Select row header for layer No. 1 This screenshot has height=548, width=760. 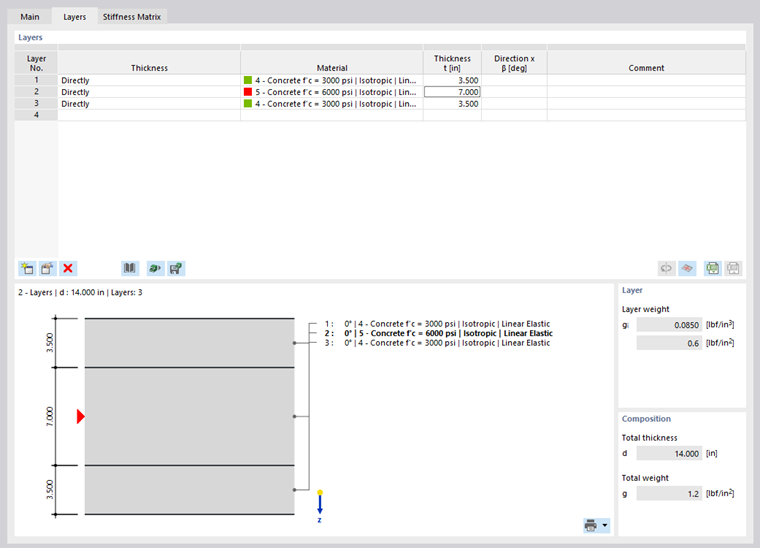36,80
